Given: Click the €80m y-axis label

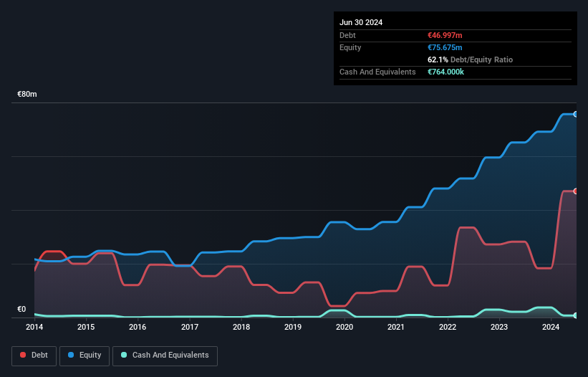Looking at the screenshot, I should pos(27,94).
